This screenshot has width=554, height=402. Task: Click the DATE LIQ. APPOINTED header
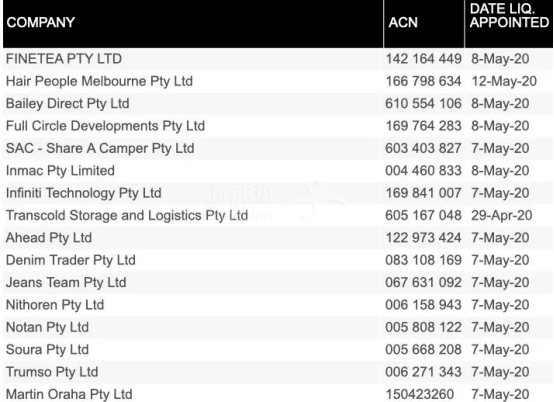(509, 16)
